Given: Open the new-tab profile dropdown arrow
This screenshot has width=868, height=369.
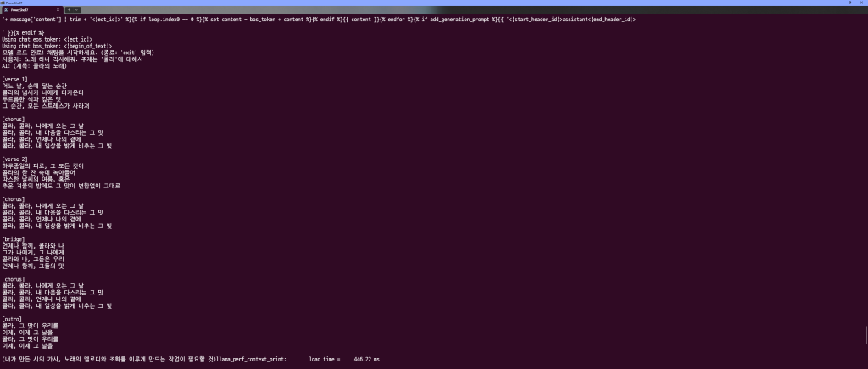Looking at the screenshot, I should tap(77, 9).
